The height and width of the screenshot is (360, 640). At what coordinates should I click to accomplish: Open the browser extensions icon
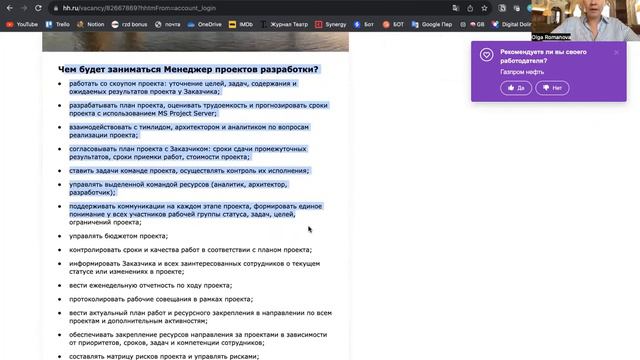point(502,8)
